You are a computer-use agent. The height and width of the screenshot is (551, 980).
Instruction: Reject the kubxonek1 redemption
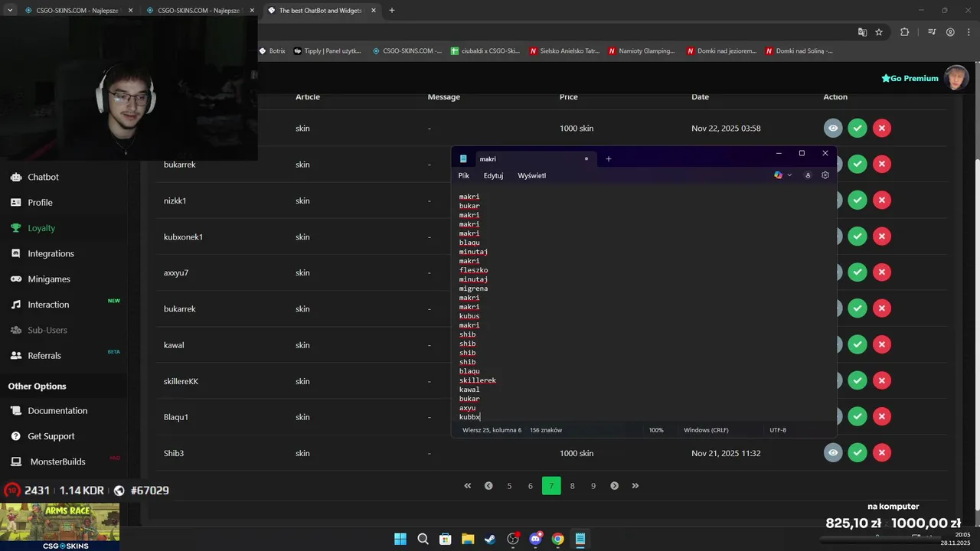click(882, 236)
